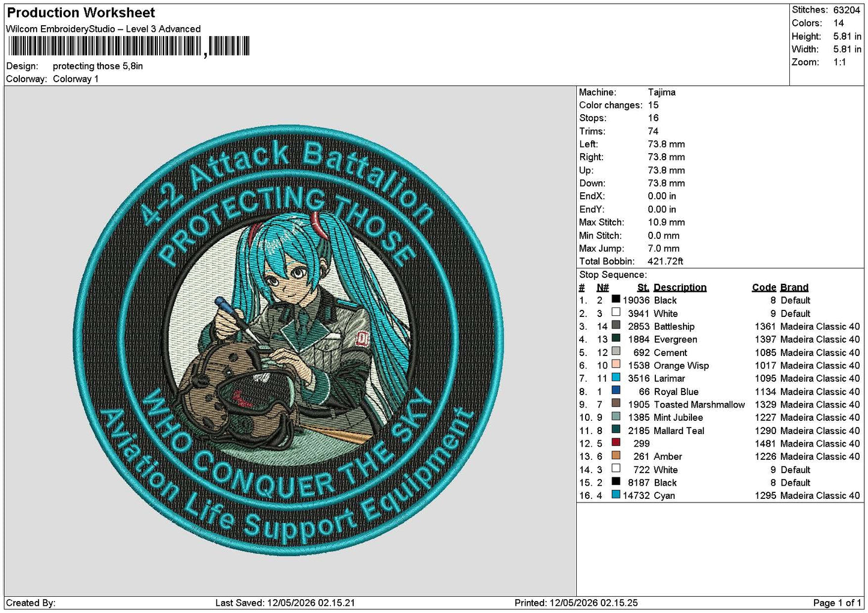Image resolution: width=868 pixels, height=613 pixels.
Task: Click the Machine value 'Tajima'
Action: tap(661, 92)
